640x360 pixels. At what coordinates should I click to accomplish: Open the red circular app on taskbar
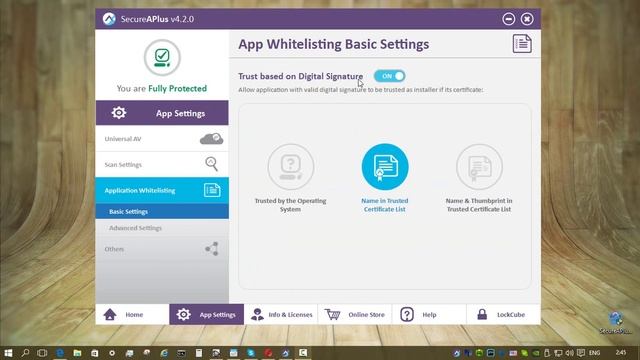point(268,353)
